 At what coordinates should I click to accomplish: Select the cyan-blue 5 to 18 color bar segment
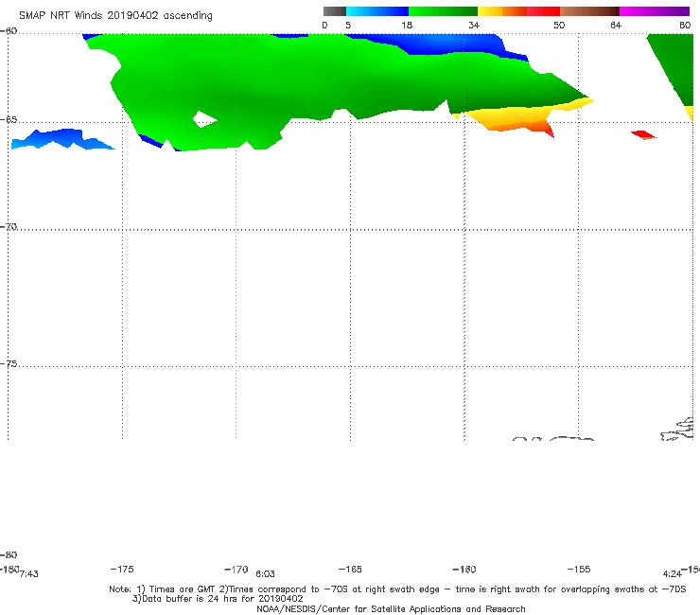[x=377, y=11]
